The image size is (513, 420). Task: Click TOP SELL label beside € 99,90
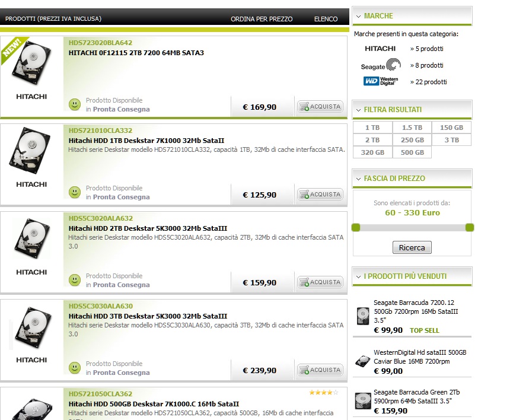pyautogui.click(x=425, y=330)
